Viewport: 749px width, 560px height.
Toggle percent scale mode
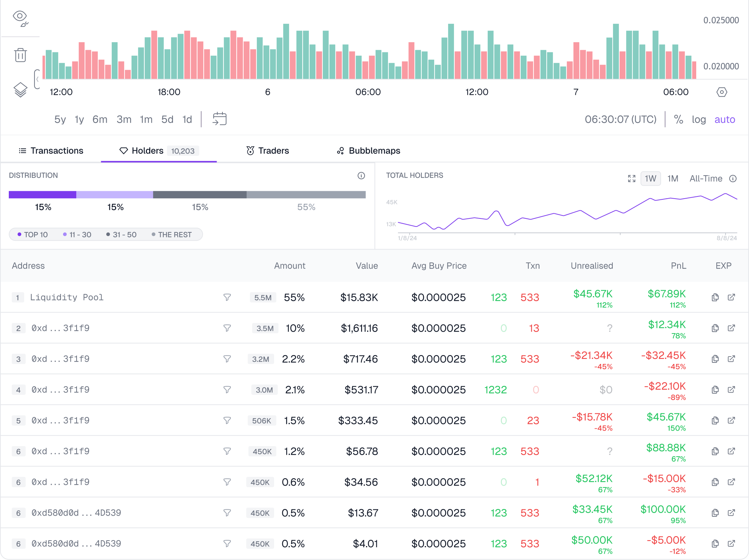(x=678, y=119)
